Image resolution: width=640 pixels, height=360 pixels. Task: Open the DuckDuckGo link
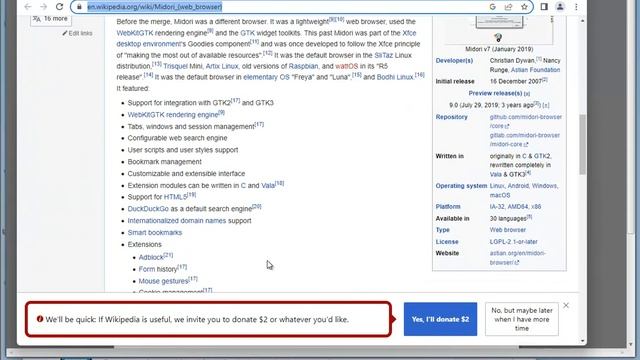click(148, 209)
